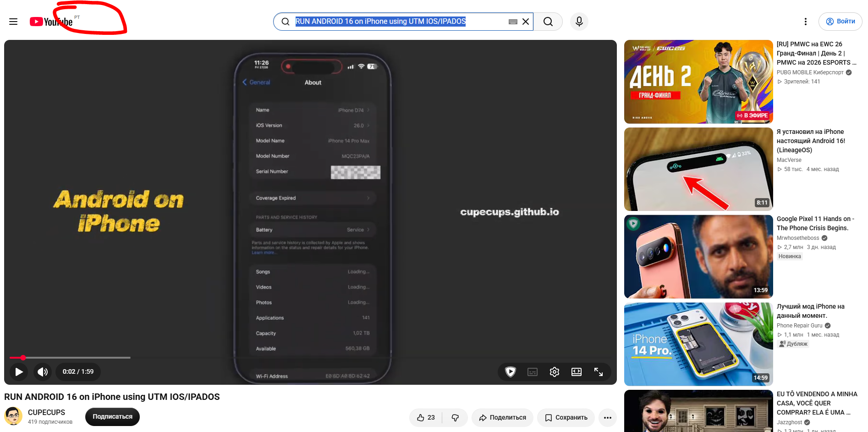868x432 pixels.
Task: Open the virtual keyboard in search box
Action: [513, 22]
